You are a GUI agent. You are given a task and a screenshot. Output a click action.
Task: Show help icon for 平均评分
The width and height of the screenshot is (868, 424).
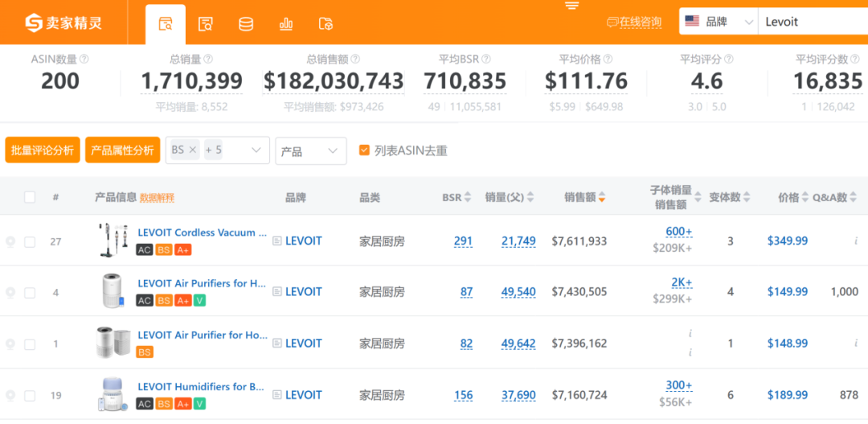pos(728,59)
